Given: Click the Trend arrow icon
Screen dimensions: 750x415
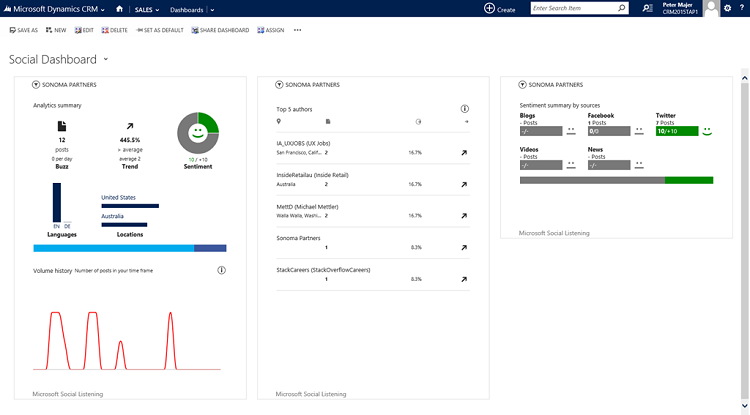Looking at the screenshot, I should [130, 126].
